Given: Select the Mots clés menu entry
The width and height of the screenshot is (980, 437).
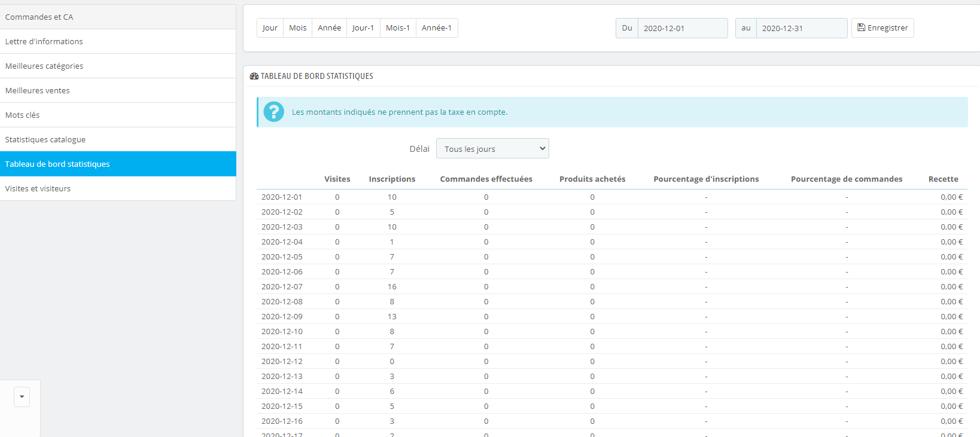Looking at the screenshot, I should tap(118, 115).
